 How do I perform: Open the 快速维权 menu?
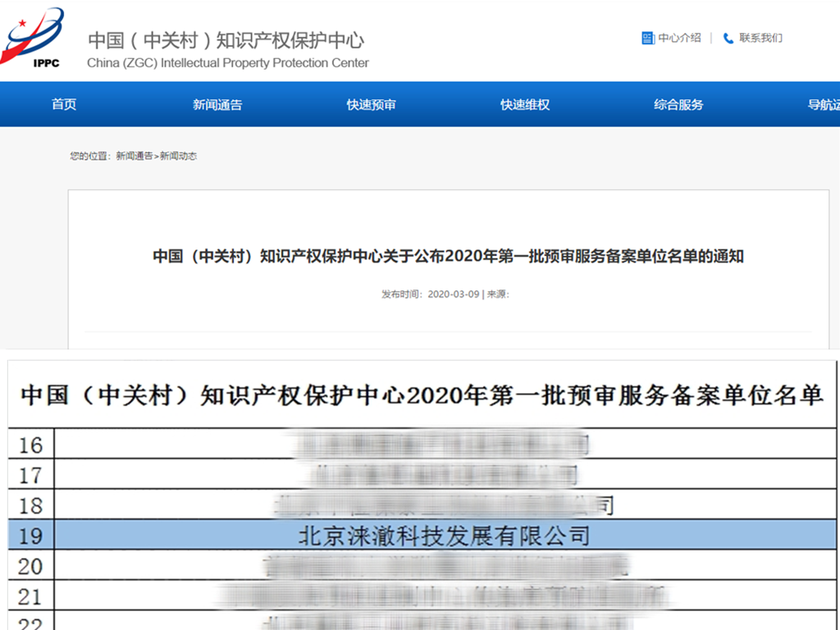525,104
